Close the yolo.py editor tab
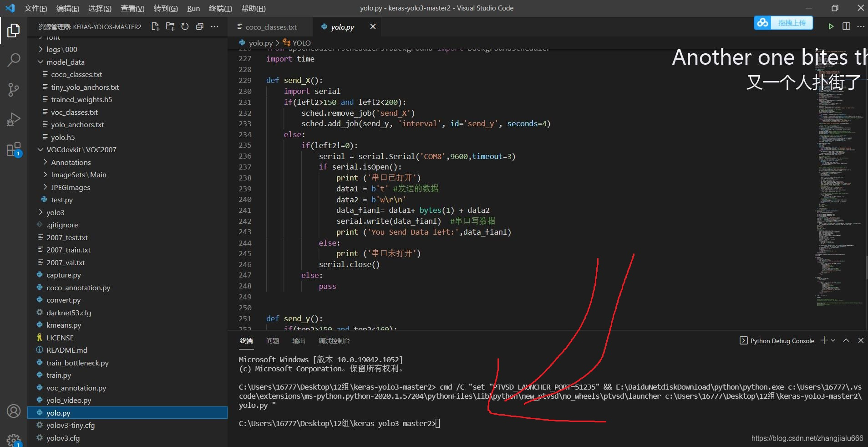 pyautogui.click(x=373, y=26)
